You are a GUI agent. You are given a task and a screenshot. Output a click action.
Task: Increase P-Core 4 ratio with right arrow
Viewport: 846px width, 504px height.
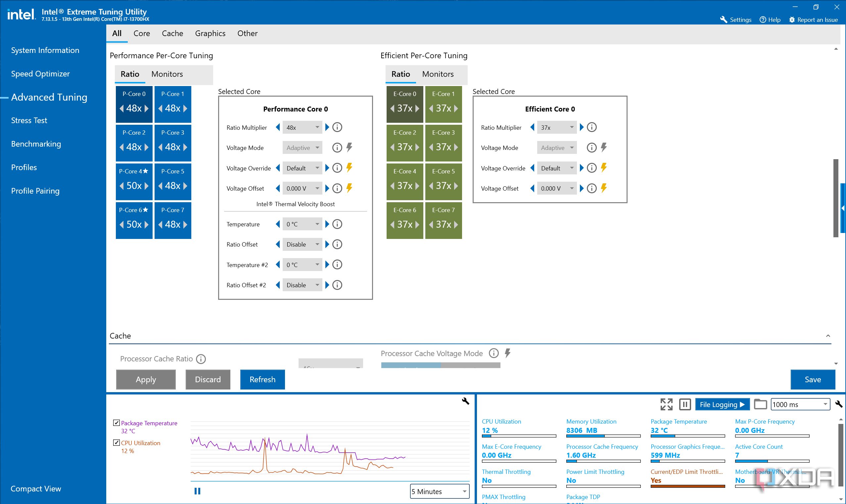[147, 186]
